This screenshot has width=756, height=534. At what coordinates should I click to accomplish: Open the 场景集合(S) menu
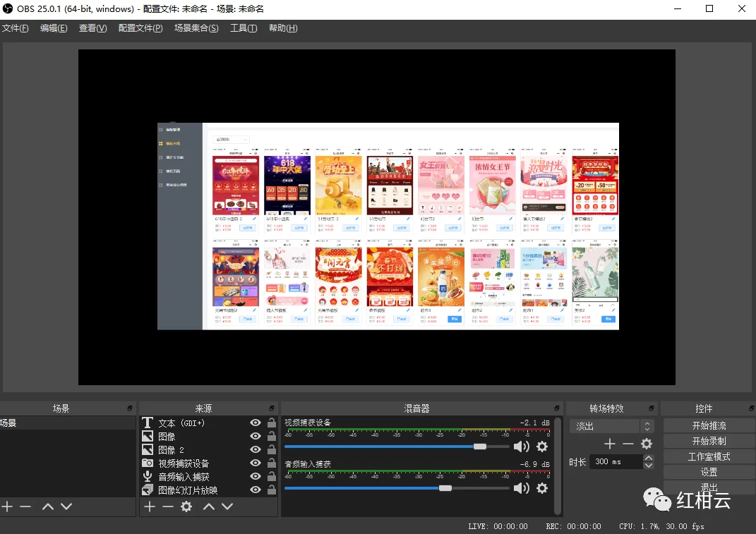(196, 28)
